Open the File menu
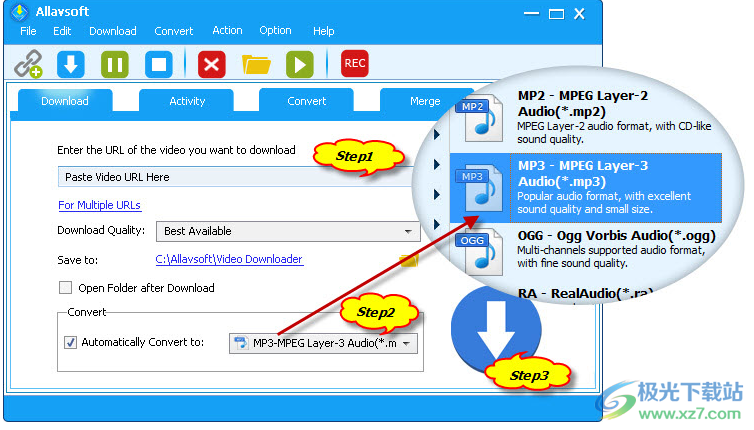This screenshot has height=430, width=754. pyautogui.click(x=28, y=31)
